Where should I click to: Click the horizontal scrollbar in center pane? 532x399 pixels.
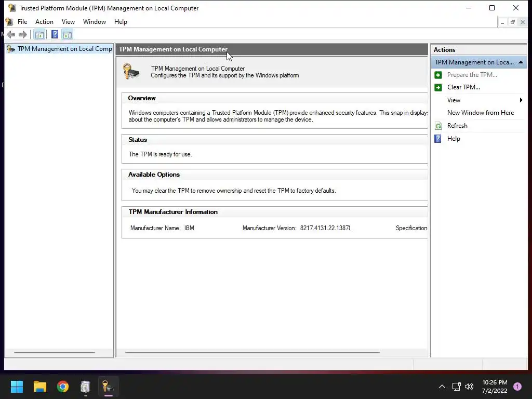[x=252, y=353]
